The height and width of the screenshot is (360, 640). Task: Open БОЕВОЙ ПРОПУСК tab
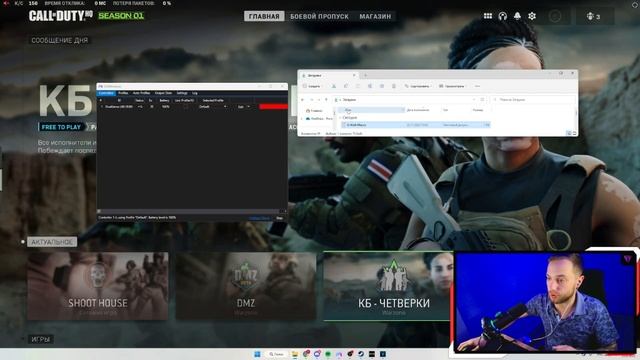point(319,16)
